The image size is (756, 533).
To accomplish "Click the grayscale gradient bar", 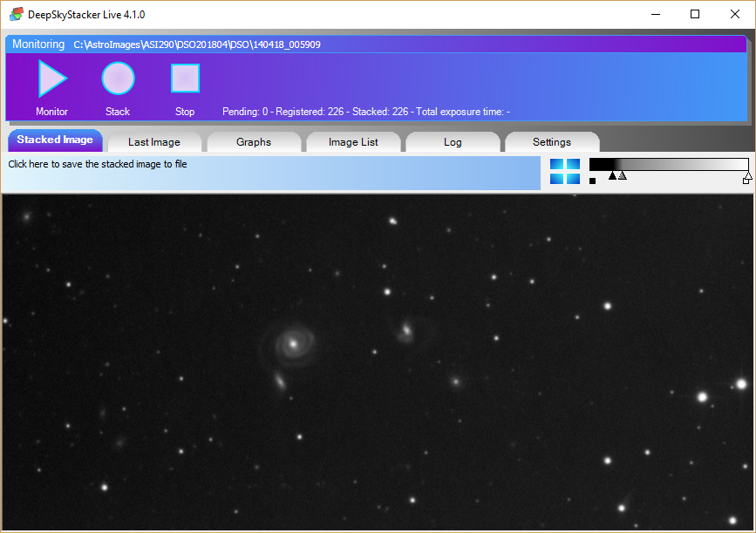I will click(x=668, y=164).
